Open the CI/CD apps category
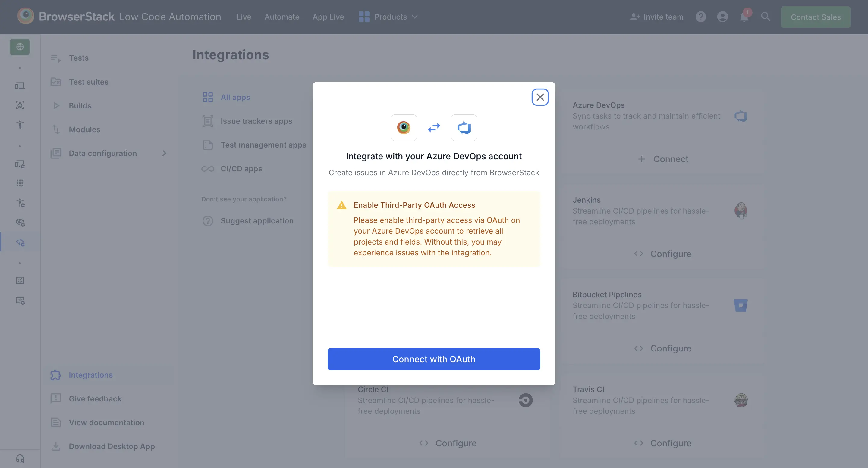 click(241, 169)
